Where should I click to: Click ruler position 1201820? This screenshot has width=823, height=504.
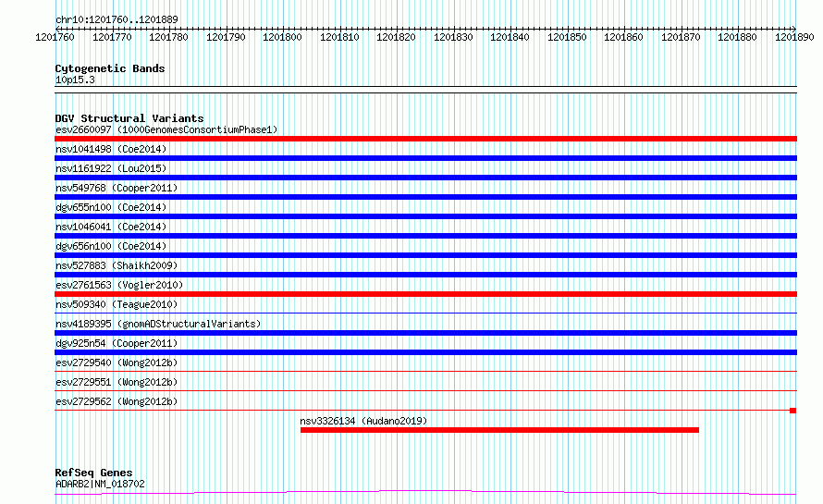[x=397, y=37]
